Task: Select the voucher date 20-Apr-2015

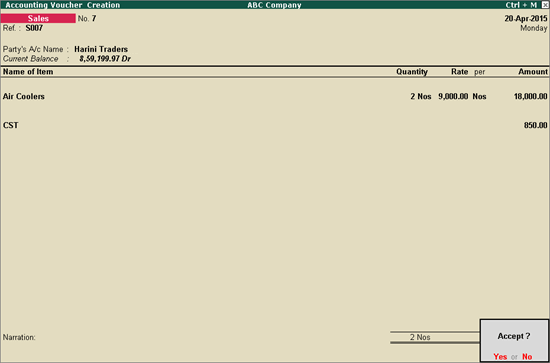Action: coord(526,19)
